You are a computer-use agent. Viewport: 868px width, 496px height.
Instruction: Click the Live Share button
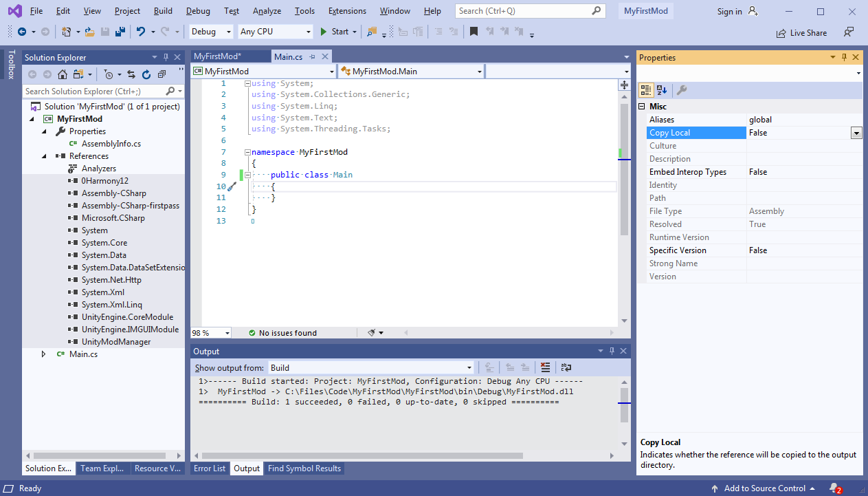(x=801, y=32)
